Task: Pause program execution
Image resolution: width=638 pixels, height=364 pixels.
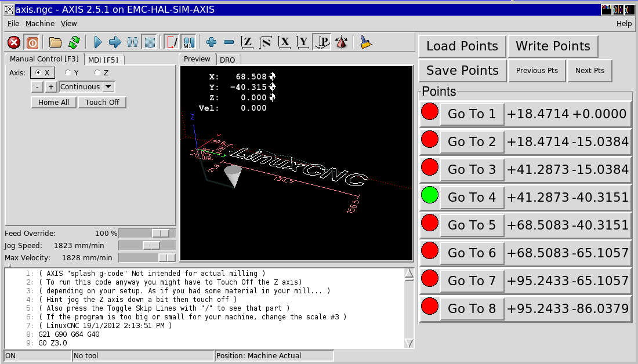Action: coord(133,42)
